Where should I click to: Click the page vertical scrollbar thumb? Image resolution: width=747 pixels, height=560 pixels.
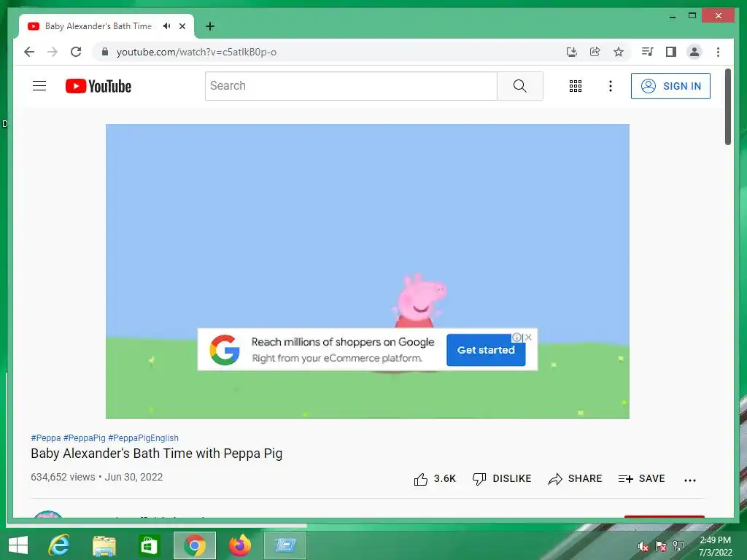click(727, 106)
